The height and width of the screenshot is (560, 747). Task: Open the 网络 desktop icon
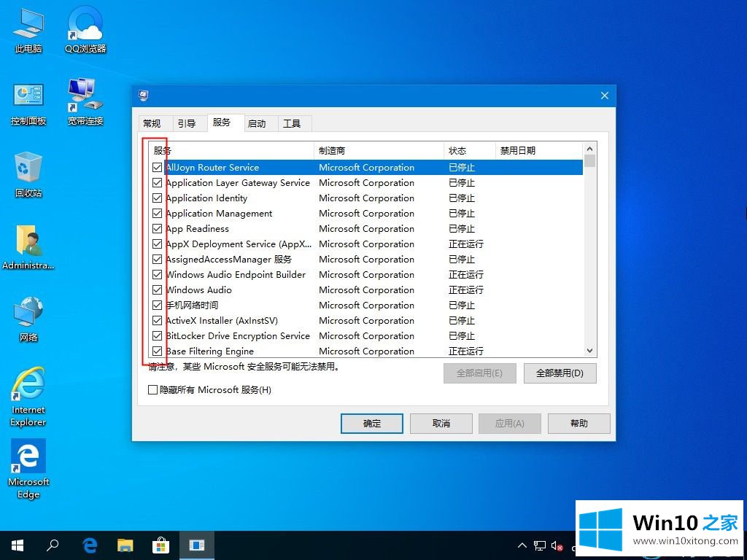[x=28, y=319]
